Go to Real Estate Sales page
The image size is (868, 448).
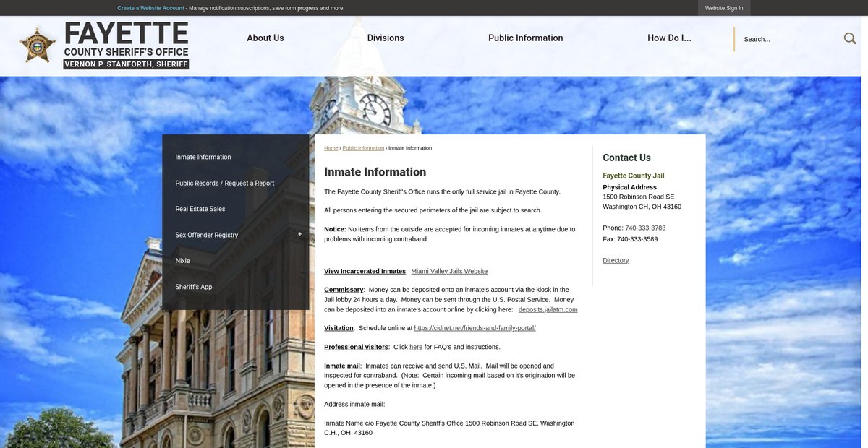tap(235, 209)
